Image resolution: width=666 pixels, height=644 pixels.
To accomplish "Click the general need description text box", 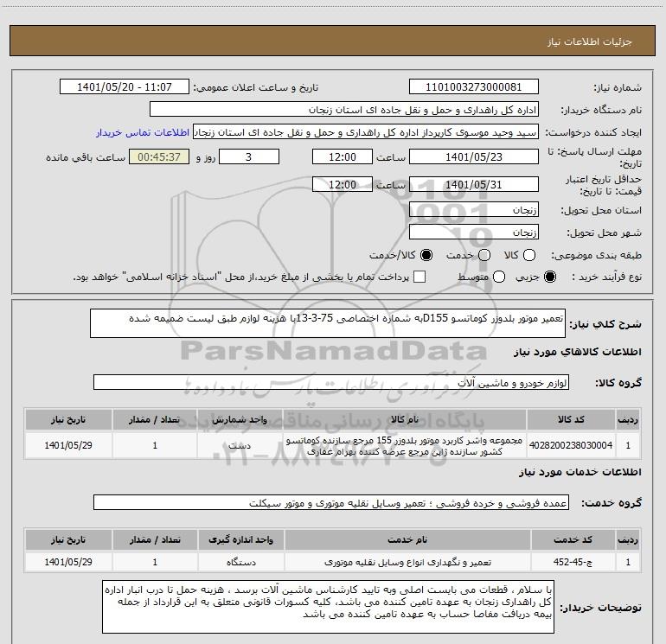I will click(328, 323).
